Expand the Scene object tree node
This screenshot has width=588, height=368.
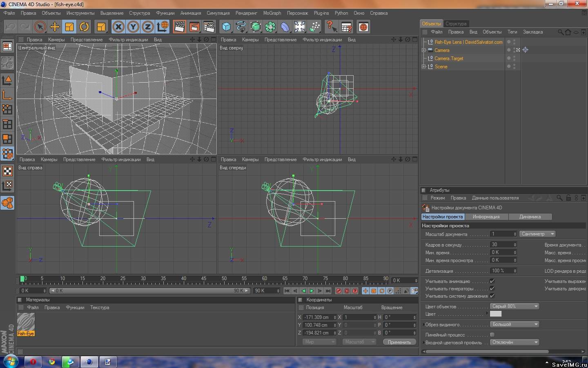click(424, 66)
